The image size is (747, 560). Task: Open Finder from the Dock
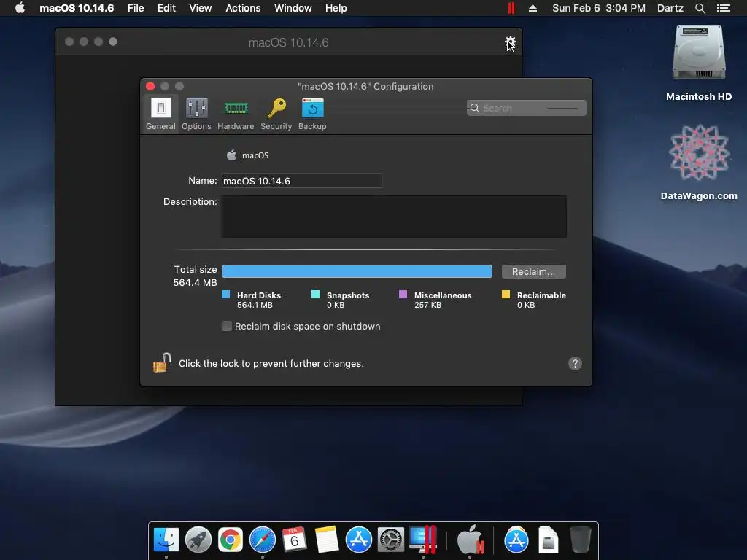pyautogui.click(x=166, y=540)
